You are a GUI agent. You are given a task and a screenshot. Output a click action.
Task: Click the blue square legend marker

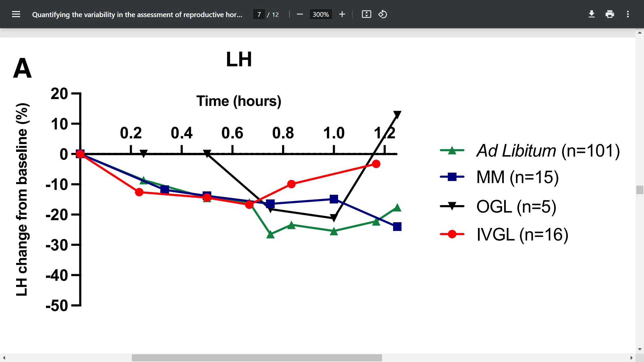452,177
